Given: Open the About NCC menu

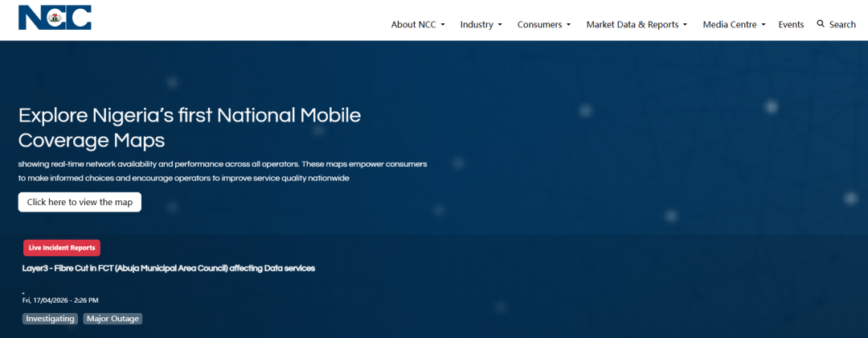Looking at the screenshot, I should tap(418, 24).
